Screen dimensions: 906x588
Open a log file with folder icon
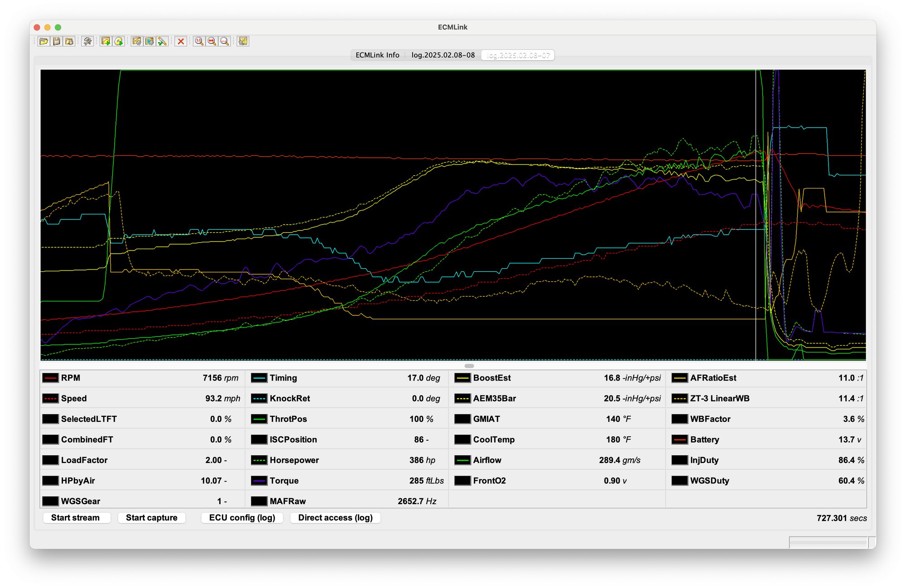[x=43, y=41]
